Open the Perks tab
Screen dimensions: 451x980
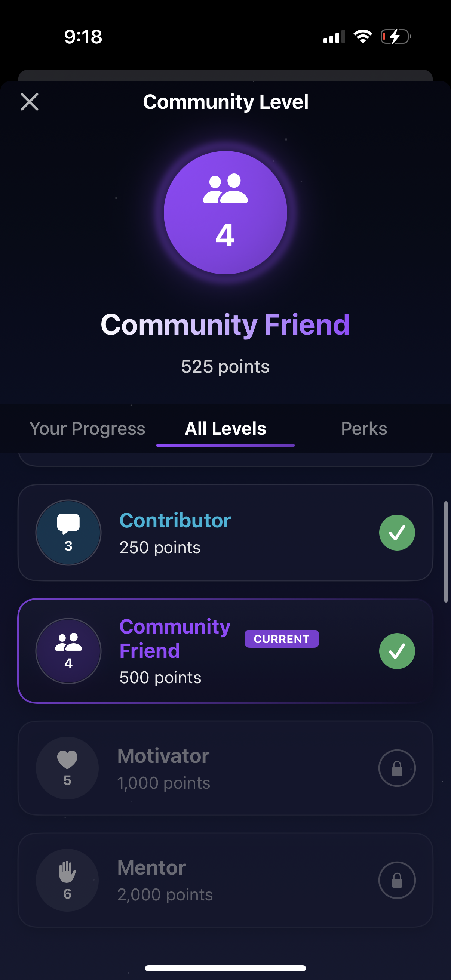(364, 429)
